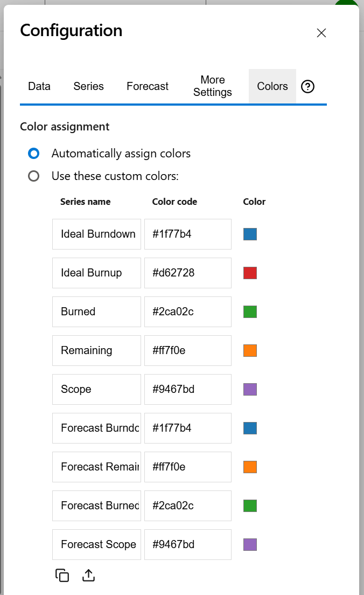Click the Forecast Scope color code field

click(x=187, y=544)
